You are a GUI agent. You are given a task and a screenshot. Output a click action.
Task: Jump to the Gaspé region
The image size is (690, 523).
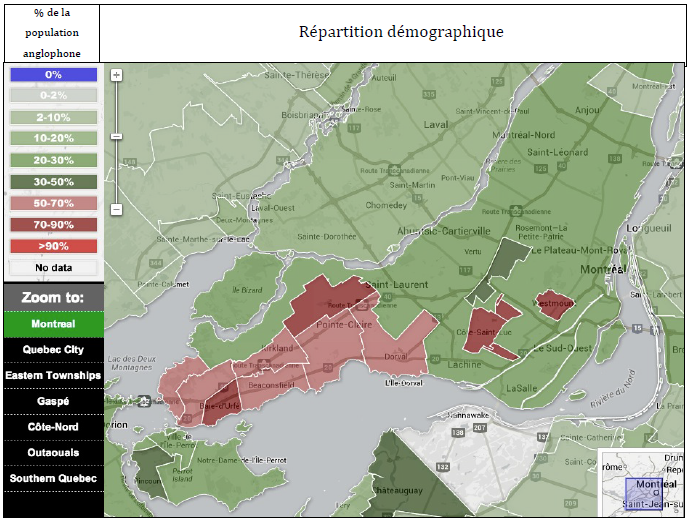pos(53,401)
